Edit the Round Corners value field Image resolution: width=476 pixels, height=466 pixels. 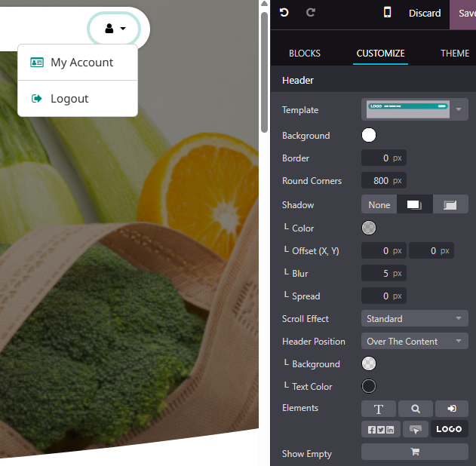[x=383, y=181]
